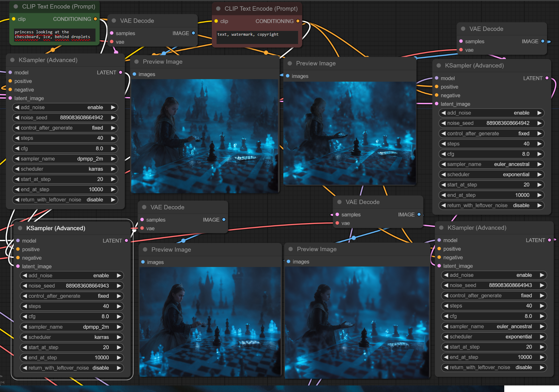Collapse the selected KSampler (Advanced) node
The width and height of the screenshot is (559, 392).
(x=20, y=228)
